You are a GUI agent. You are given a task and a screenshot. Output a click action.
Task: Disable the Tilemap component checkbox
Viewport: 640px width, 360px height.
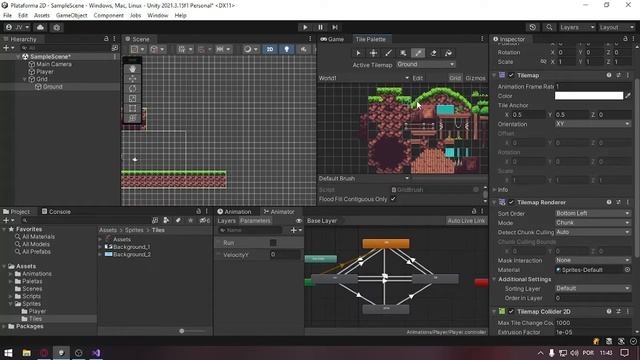click(x=511, y=75)
